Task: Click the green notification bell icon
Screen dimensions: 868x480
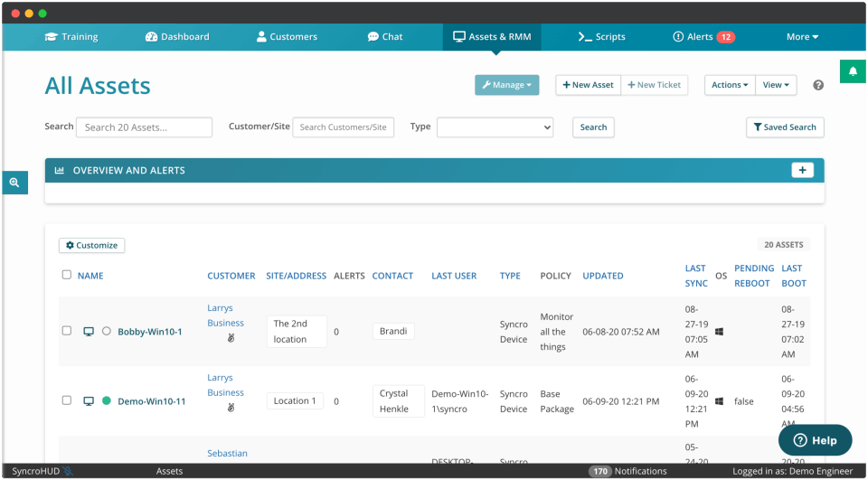Action: pyautogui.click(x=853, y=71)
